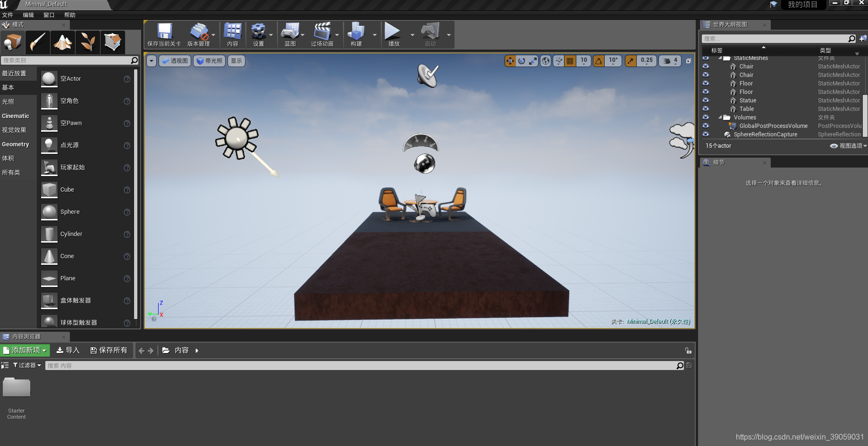The width and height of the screenshot is (868, 446).
Task: Click the add folder icon in World Outliner
Action: 863,38
